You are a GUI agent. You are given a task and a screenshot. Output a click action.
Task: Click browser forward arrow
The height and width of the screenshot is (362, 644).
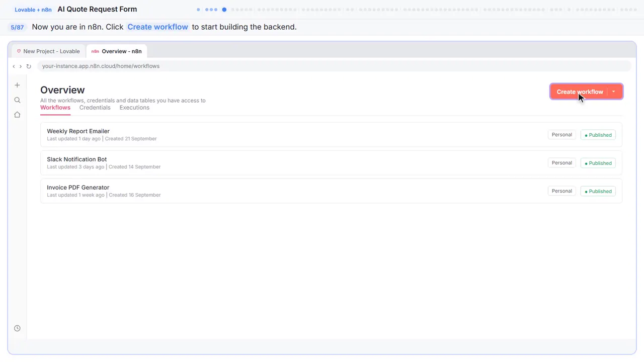[21, 66]
